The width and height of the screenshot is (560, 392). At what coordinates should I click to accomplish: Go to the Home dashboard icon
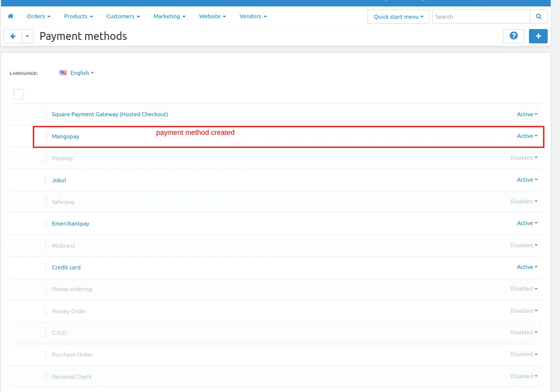point(10,16)
